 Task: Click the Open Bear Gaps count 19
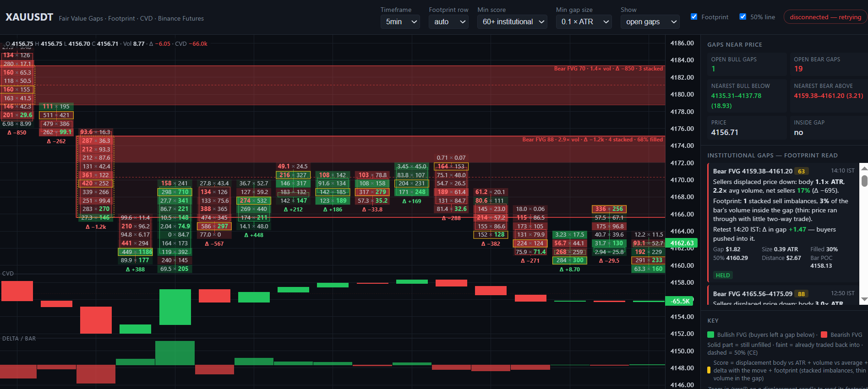(798, 69)
